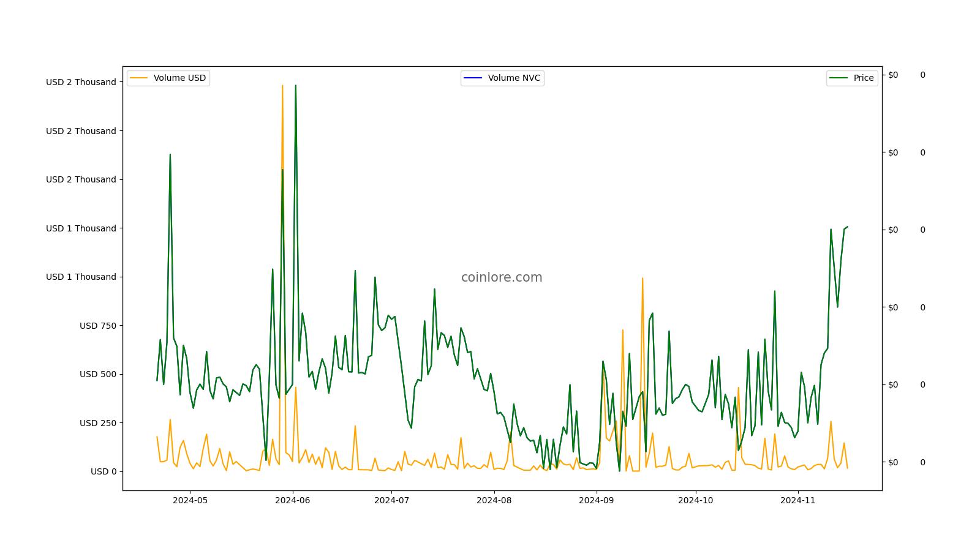Viewport: 980px width, 551px height.
Task: Click the USD 750 axis label
Action: [x=98, y=326]
